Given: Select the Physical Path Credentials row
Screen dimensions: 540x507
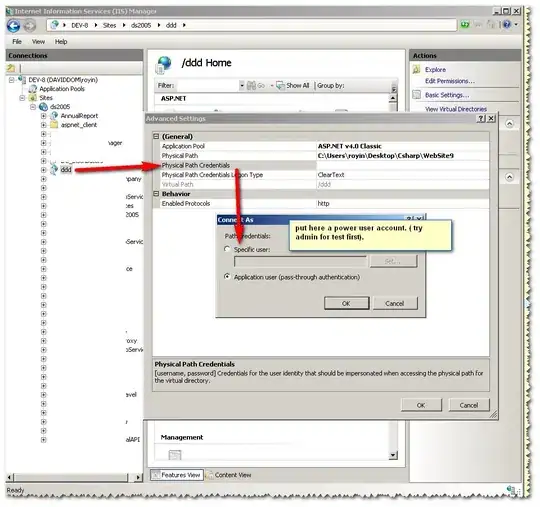Looking at the screenshot, I should pyautogui.click(x=321, y=165).
